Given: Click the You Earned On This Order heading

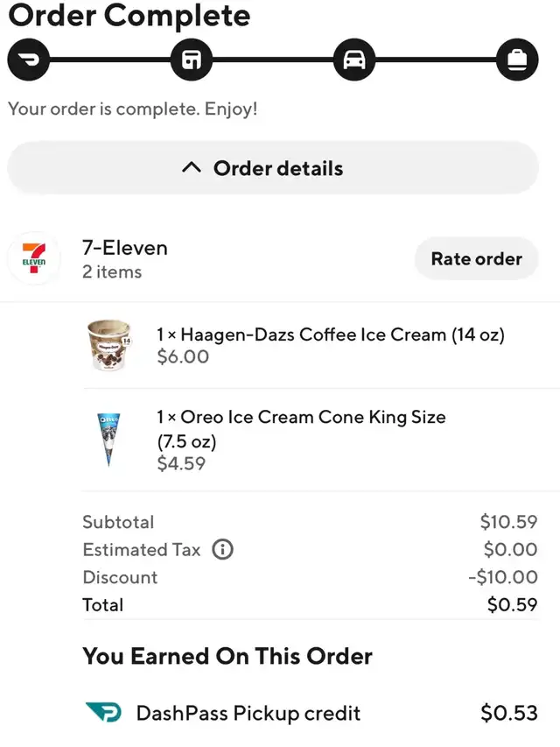Looking at the screenshot, I should pyautogui.click(x=227, y=656).
